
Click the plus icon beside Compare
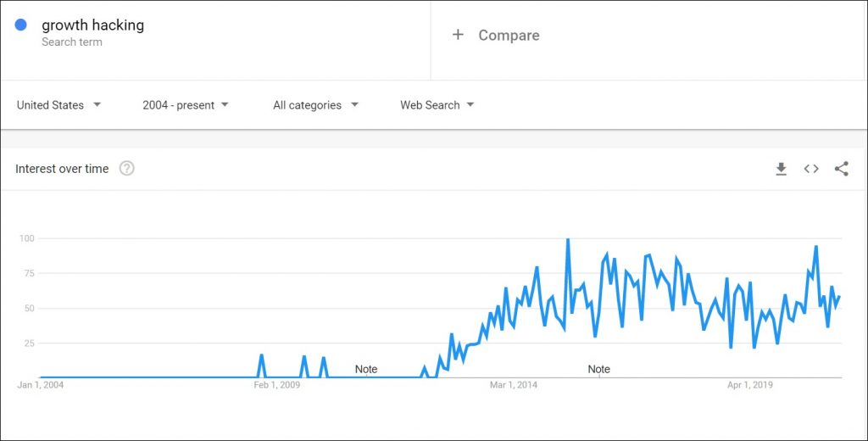pyautogui.click(x=458, y=35)
